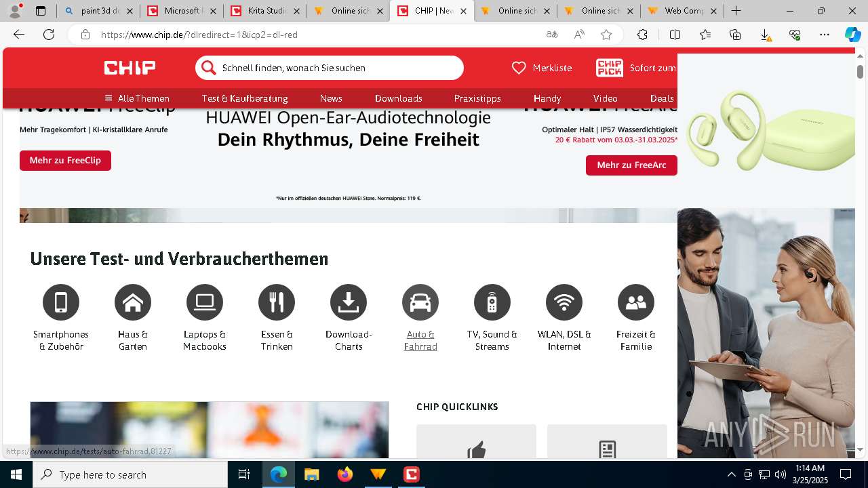Open favorites list icon

point(705,35)
